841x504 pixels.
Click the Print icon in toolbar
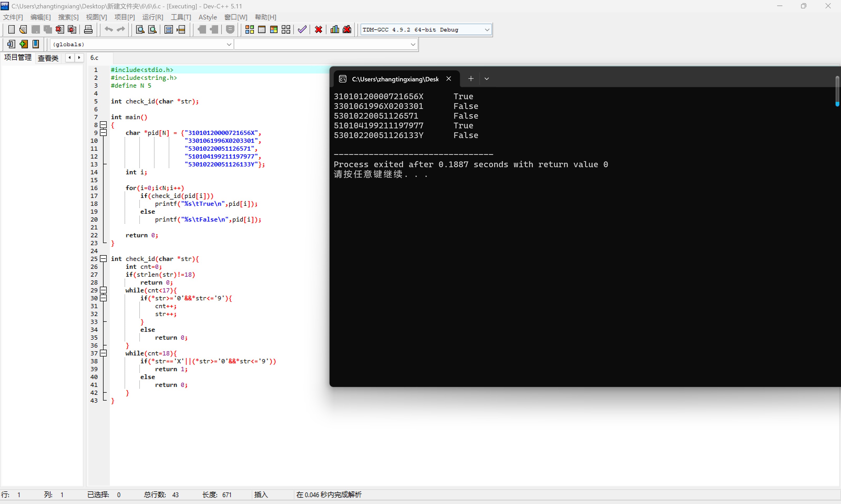(x=88, y=30)
